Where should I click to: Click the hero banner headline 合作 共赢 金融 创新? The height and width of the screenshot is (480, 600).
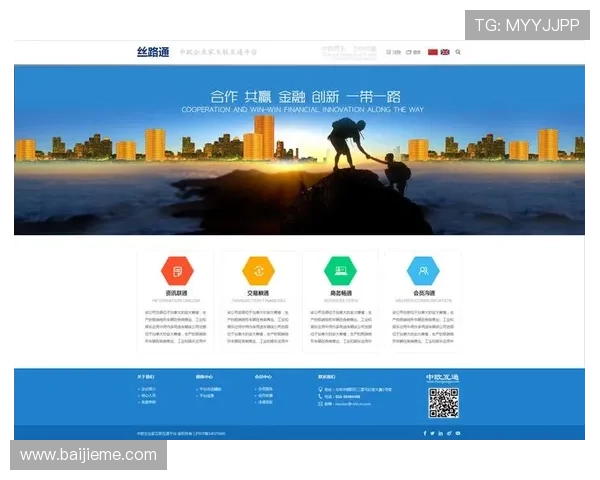click(x=305, y=96)
